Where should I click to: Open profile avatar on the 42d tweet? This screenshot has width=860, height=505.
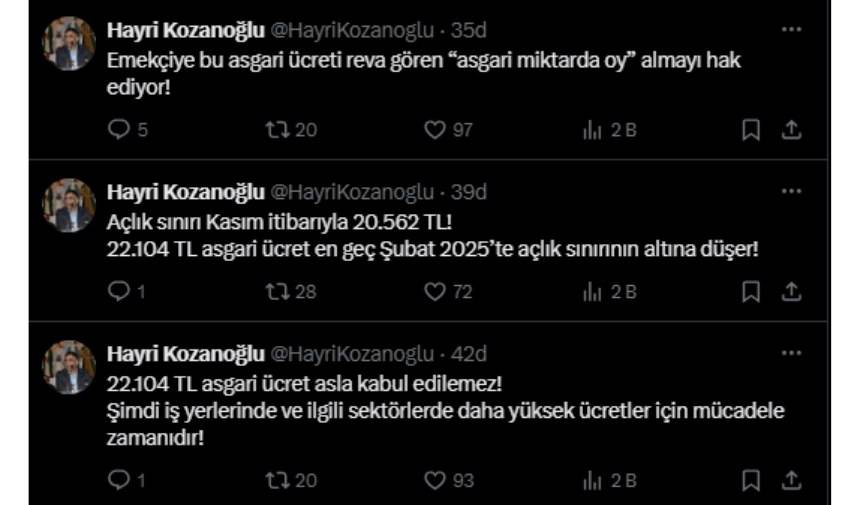pyautogui.click(x=69, y=367)
